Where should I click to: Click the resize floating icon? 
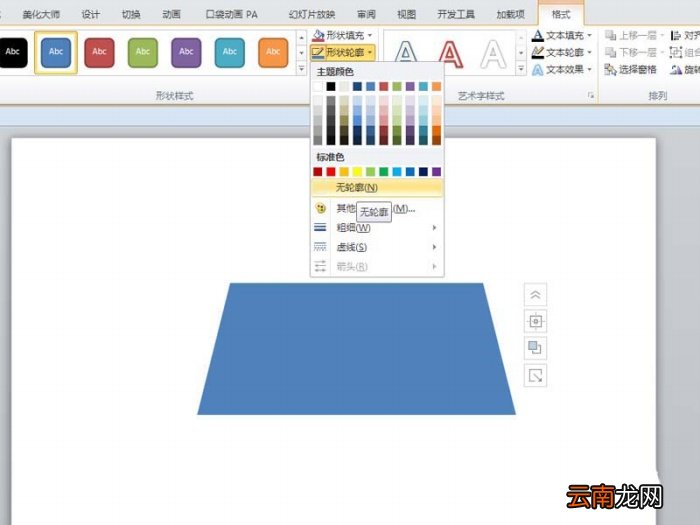tap(535, 375)
